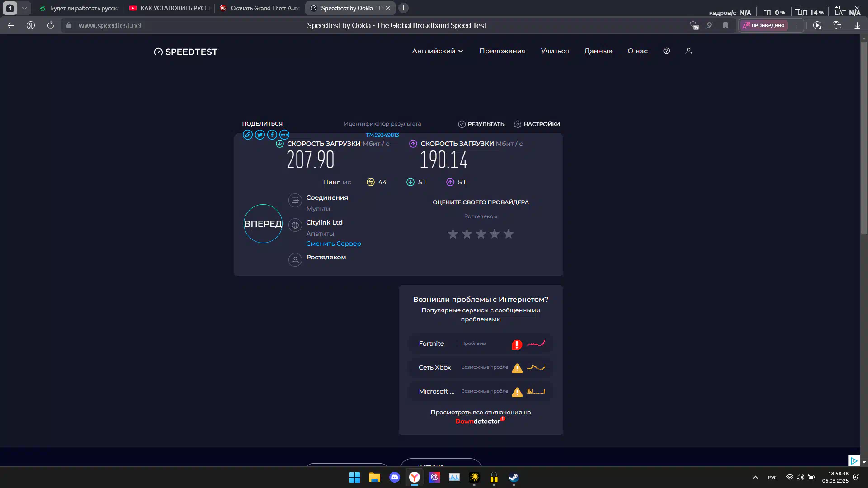Image resolution: width=868 pixels, height=488 pixels.
Task: Click browser back arrow
Action: coord(11,25)
